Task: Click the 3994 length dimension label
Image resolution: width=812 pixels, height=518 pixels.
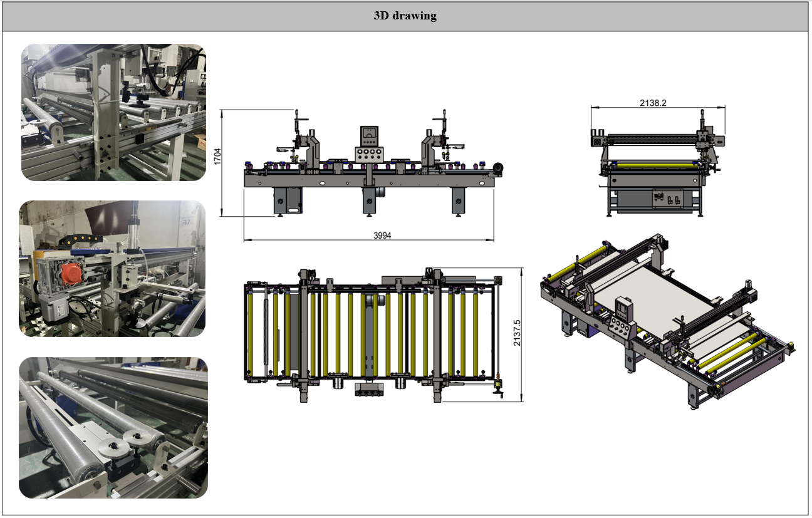Action: (382, 236)
